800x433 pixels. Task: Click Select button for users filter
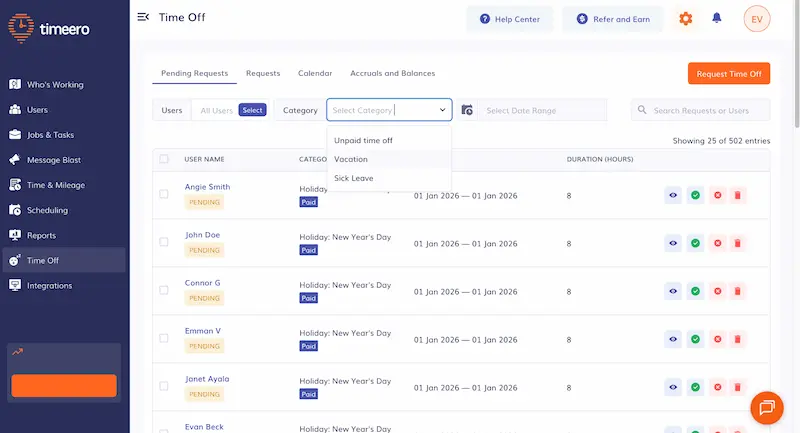(x=253, y=110)
